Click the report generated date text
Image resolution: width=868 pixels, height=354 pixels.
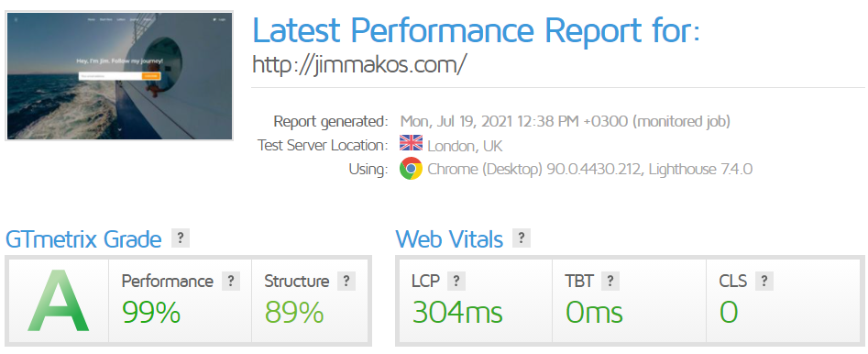(x=566, y=121)
